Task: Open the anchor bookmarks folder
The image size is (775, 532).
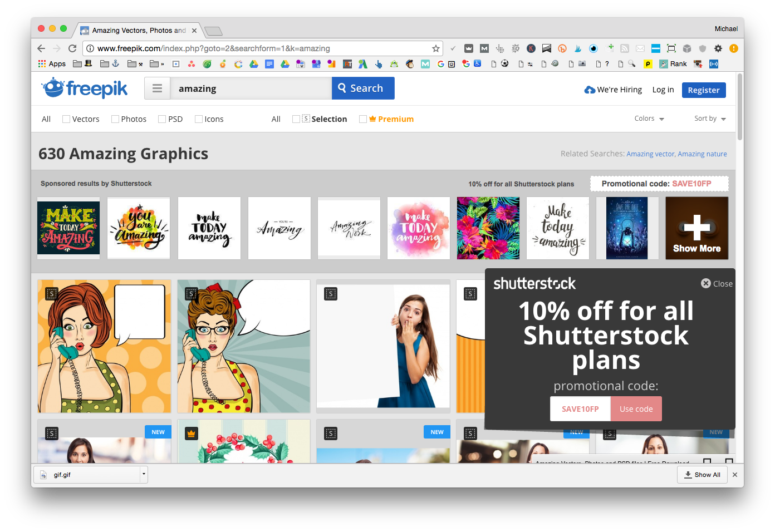Action: 110,64
